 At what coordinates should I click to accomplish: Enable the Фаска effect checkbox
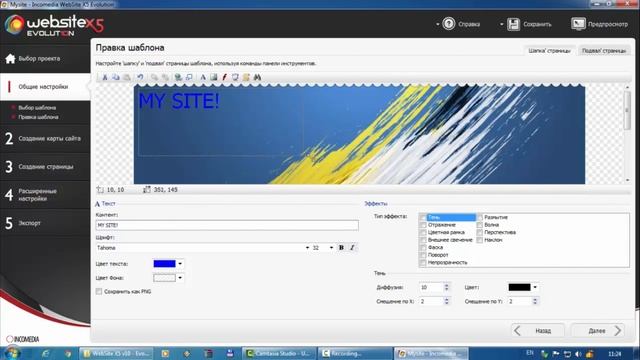(x=423, y=247)
